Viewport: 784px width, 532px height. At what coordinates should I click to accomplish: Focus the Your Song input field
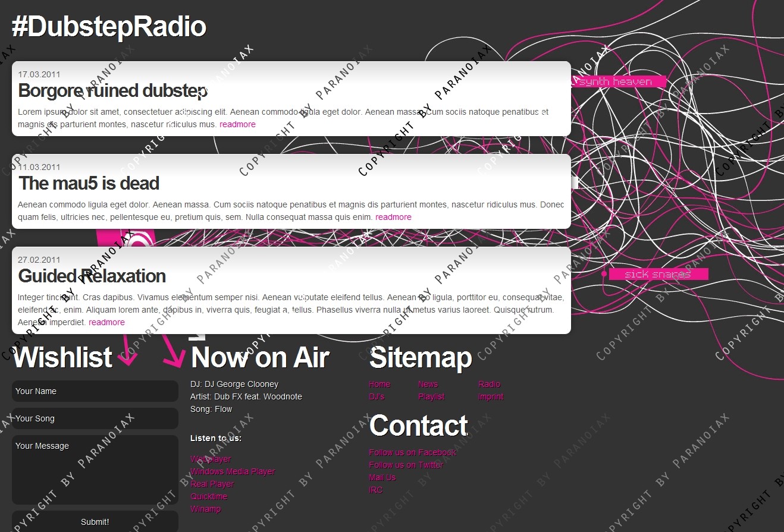click(95, 419)
